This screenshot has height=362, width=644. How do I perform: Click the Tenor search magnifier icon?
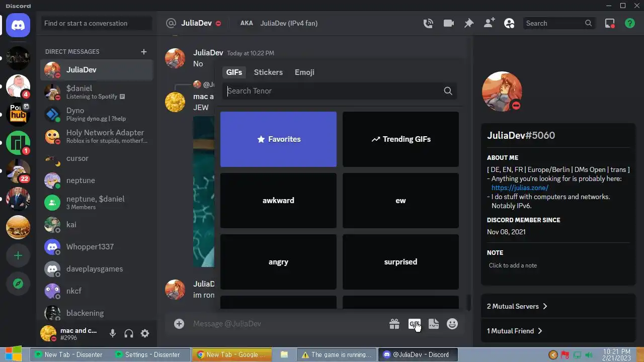448,91
